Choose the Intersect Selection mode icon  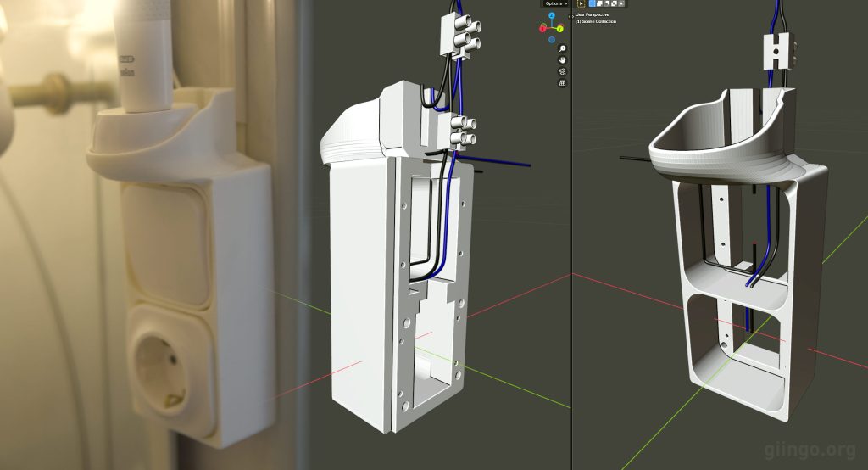621,4
